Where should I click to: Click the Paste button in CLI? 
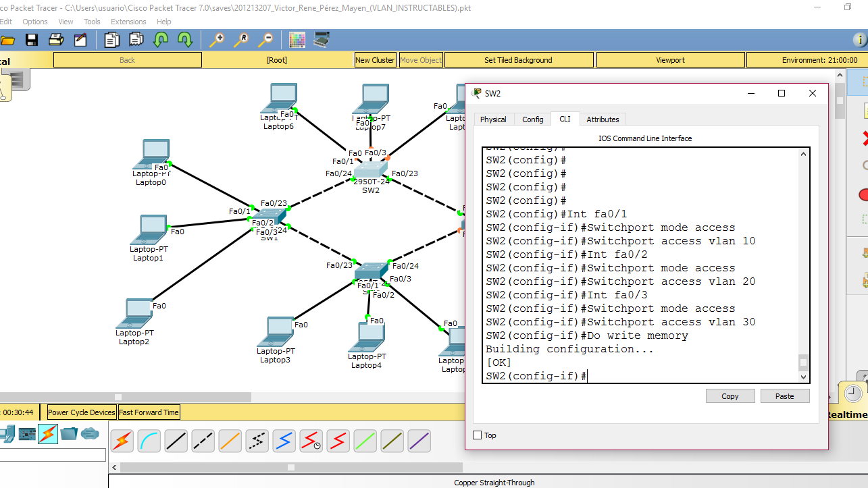785,396
